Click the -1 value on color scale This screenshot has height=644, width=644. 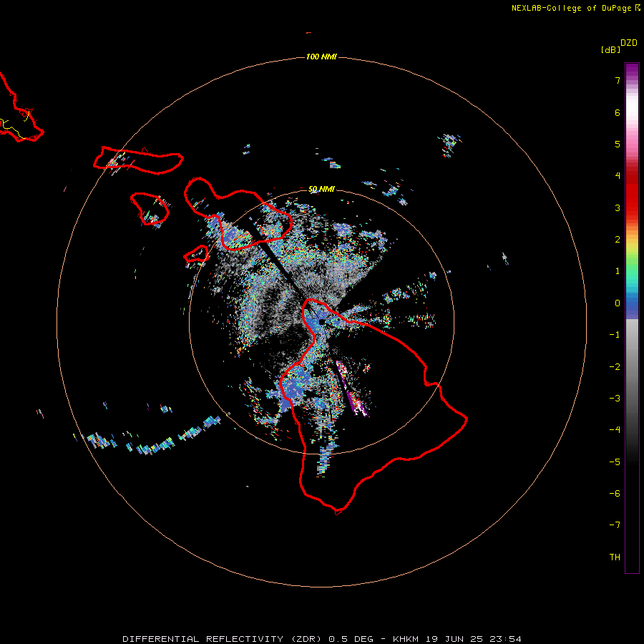tap(615, 335)
